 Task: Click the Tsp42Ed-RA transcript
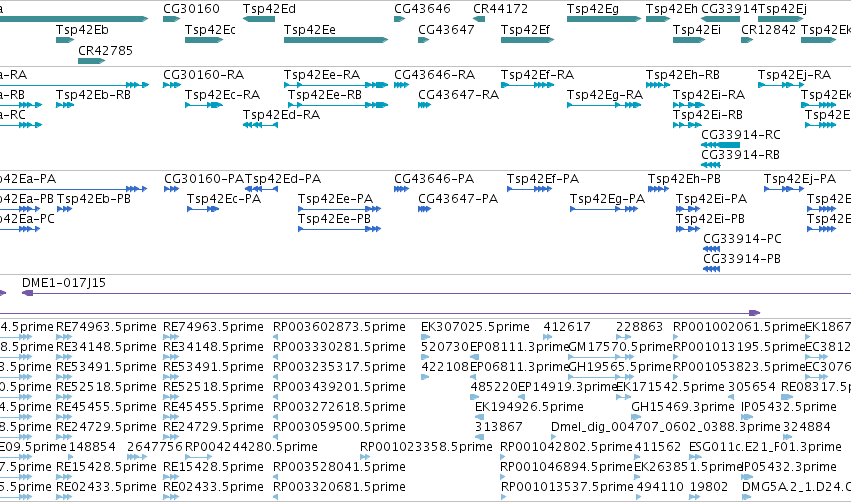pos(261,125)
